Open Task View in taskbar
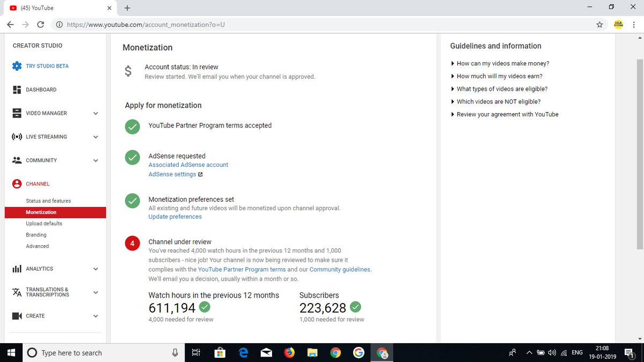Screen dimensions: 644x362 click(196, 352)
